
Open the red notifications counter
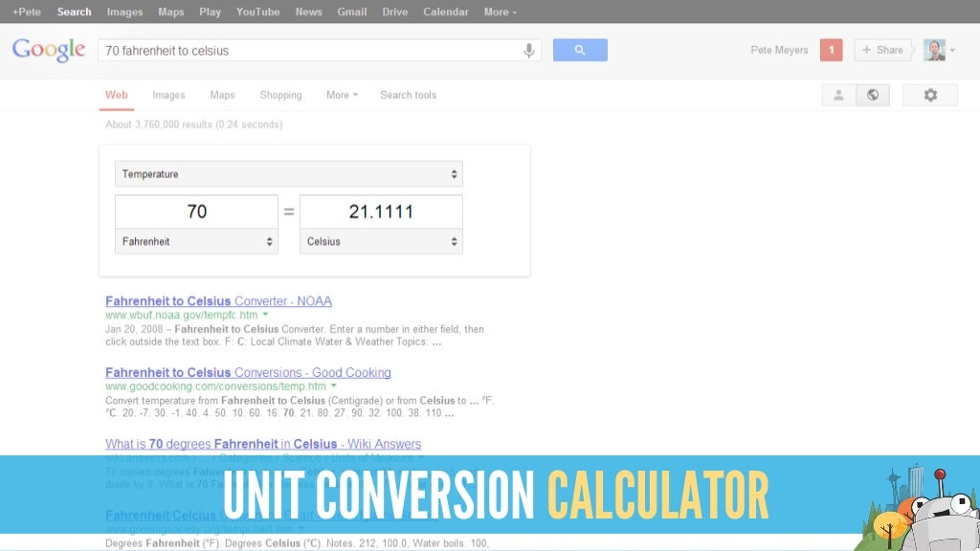832,50
